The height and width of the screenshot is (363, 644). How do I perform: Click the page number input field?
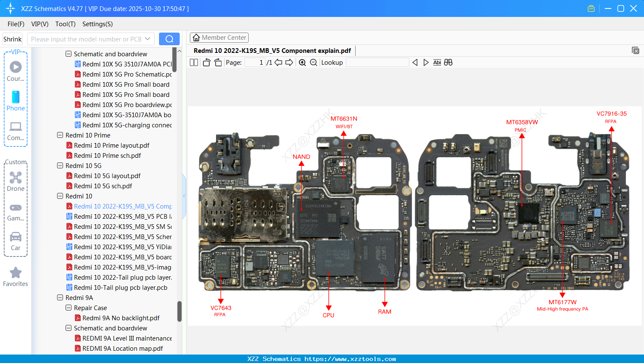tap(254, 62)
